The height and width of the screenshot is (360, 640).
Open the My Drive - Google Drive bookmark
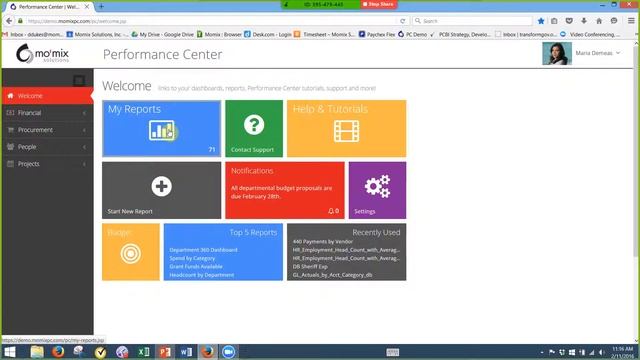pyautogui.click(x=162, y=35)
